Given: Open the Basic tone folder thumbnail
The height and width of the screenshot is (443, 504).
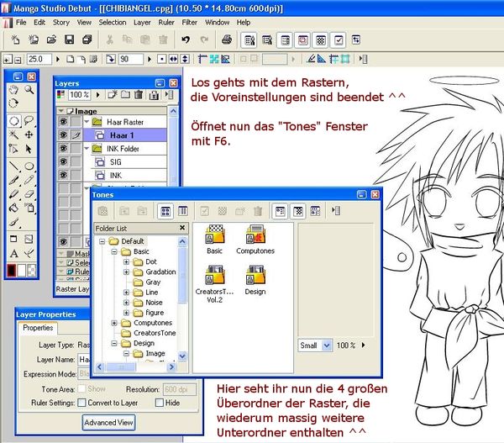Looking at the screenshot, I should click(215, 239).
